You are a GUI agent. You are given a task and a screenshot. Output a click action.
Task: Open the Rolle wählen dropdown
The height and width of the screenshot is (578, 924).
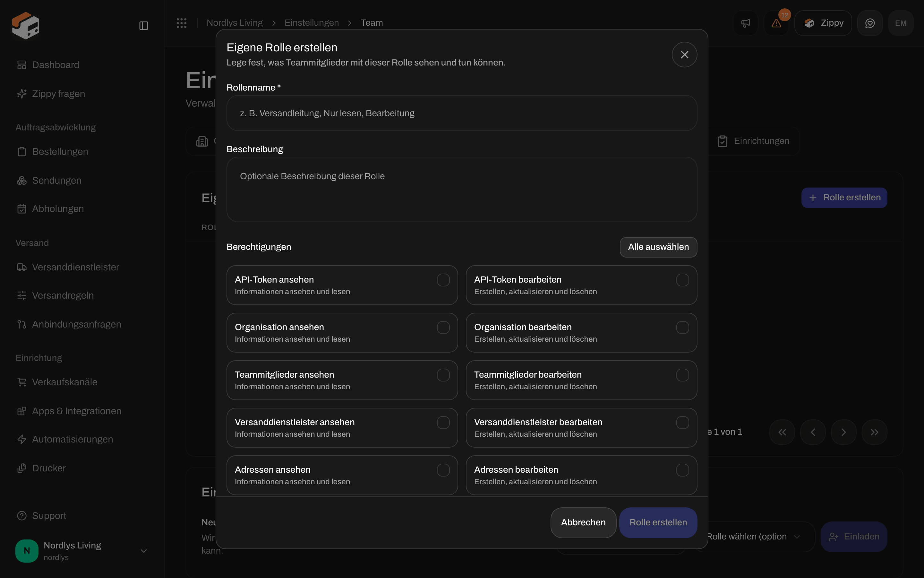[754, 537]
